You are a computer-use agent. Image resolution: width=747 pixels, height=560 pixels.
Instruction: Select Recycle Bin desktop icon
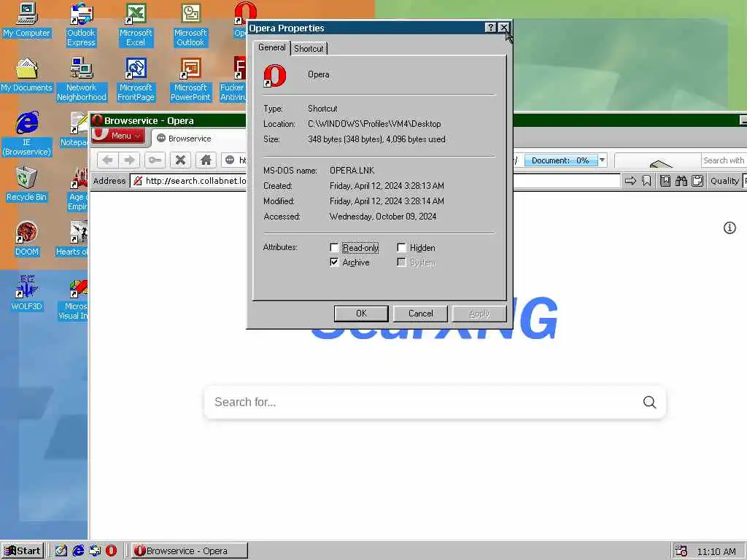pyautogui.click(x=27, y=184)
